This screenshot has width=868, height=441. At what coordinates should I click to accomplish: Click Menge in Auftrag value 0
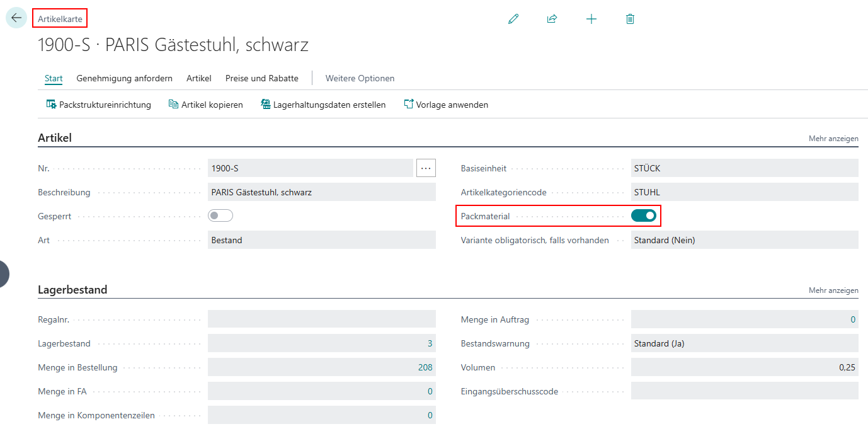[x=853, y=319]
